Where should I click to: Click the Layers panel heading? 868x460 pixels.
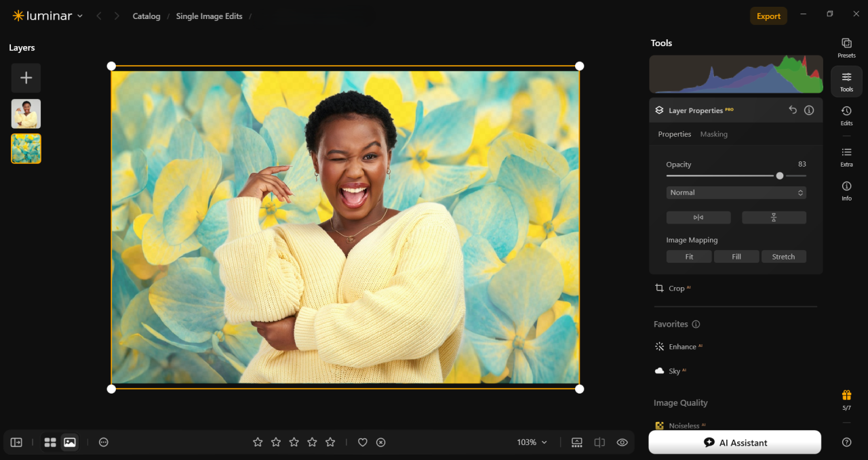click(22, 47)
